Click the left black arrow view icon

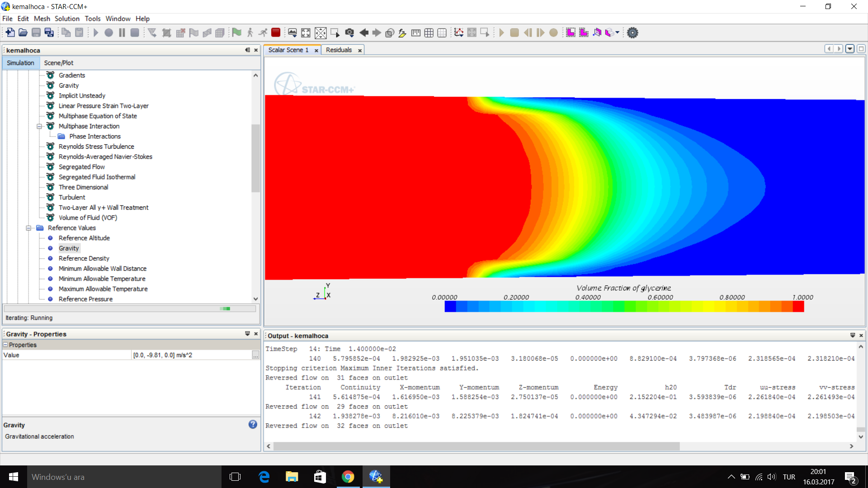(363, 33)
